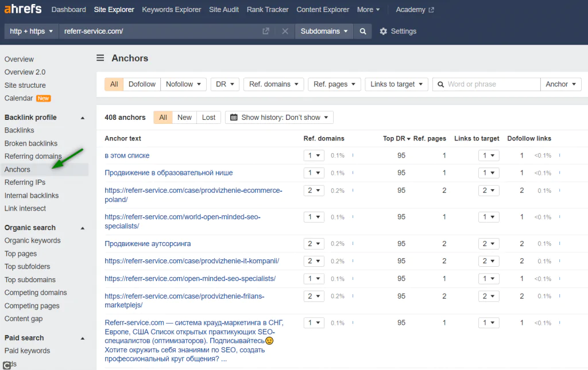
Task: Click the calendar icon in Show history
Action: point(234,118)
